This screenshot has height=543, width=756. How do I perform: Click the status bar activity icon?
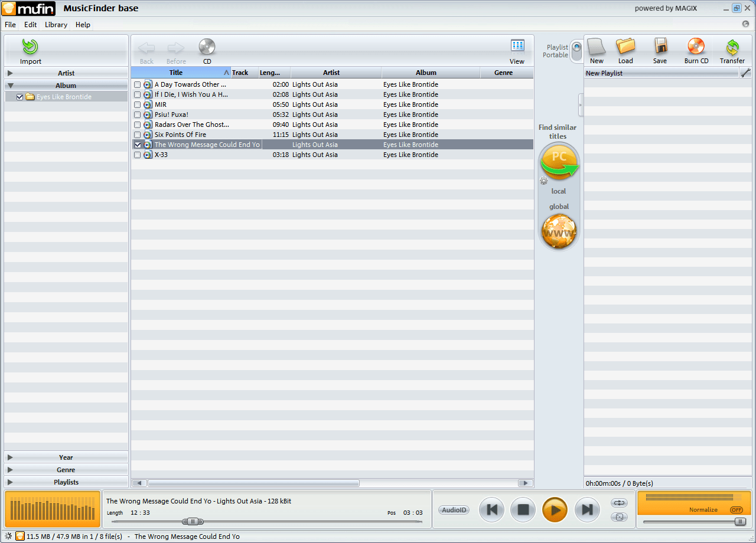click(8, 536)
